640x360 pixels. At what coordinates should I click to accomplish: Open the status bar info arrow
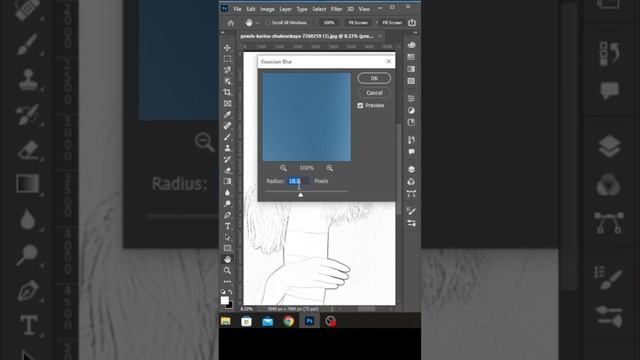(333, 309)
